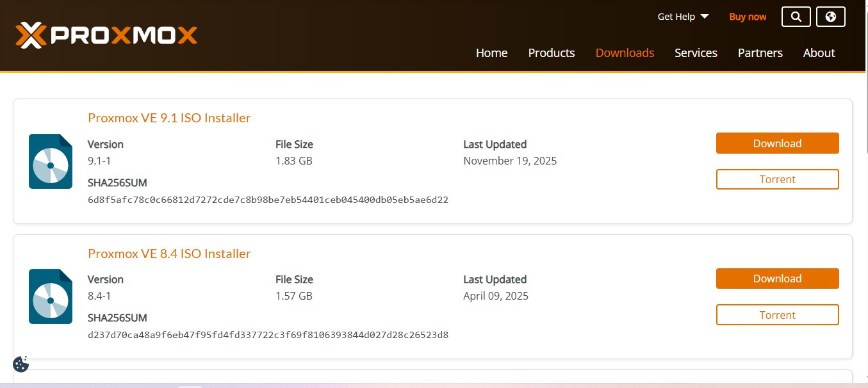Get the Torrent for Proxmox VE 8.4

777,314
